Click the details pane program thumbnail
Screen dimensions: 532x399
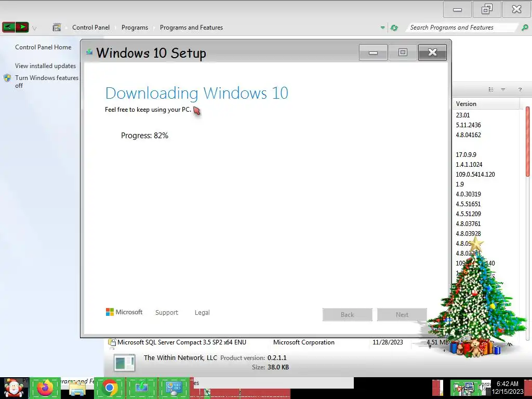point(125,363)
